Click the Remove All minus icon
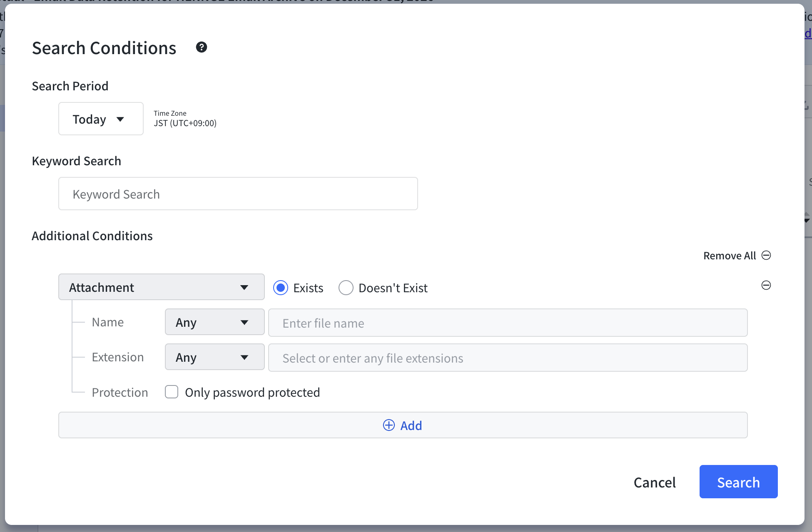This screenshot has height=532, width=812. [766, 255]
